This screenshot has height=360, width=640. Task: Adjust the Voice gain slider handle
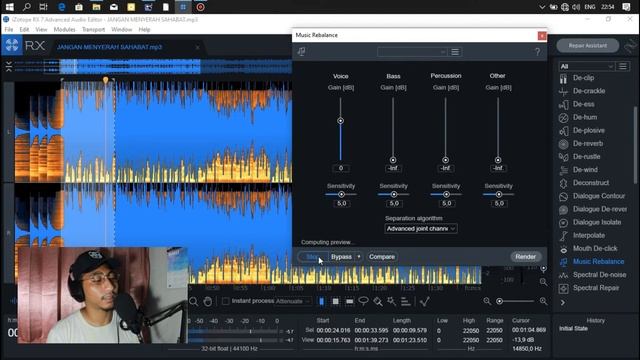coord(340,121)
